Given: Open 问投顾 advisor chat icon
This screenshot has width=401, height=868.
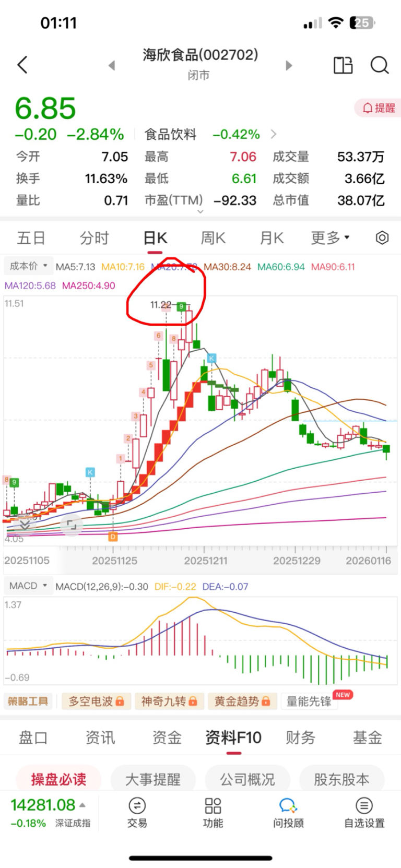Looking at the screenshot, I should coord(288,812).
